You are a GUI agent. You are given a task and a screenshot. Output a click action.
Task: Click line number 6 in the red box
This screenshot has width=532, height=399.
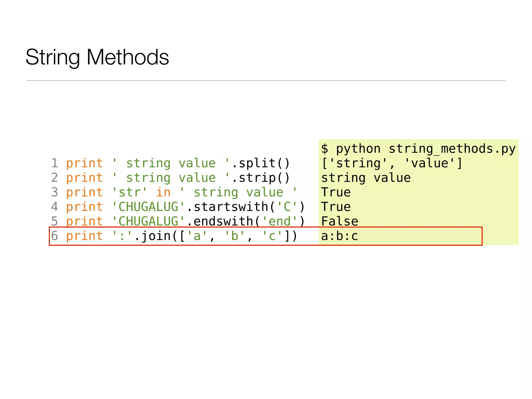(x=55, y=236)
